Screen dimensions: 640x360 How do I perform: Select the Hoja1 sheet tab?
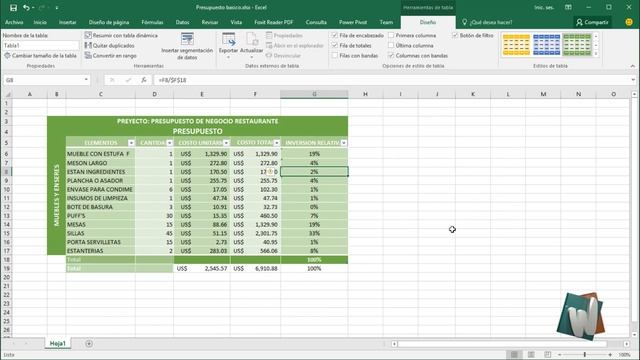pyautogui.click(x=58, y=344)
